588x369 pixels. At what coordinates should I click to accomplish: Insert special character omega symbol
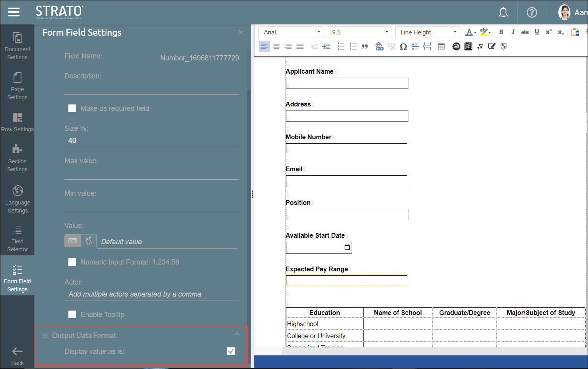403,46
